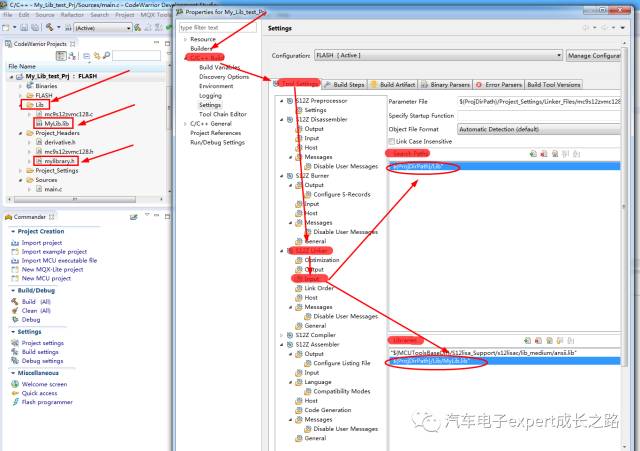Viewport: 640px width, 451px height.
Task: Select Compatibility Modes item
Action: [x=342, y=391]
